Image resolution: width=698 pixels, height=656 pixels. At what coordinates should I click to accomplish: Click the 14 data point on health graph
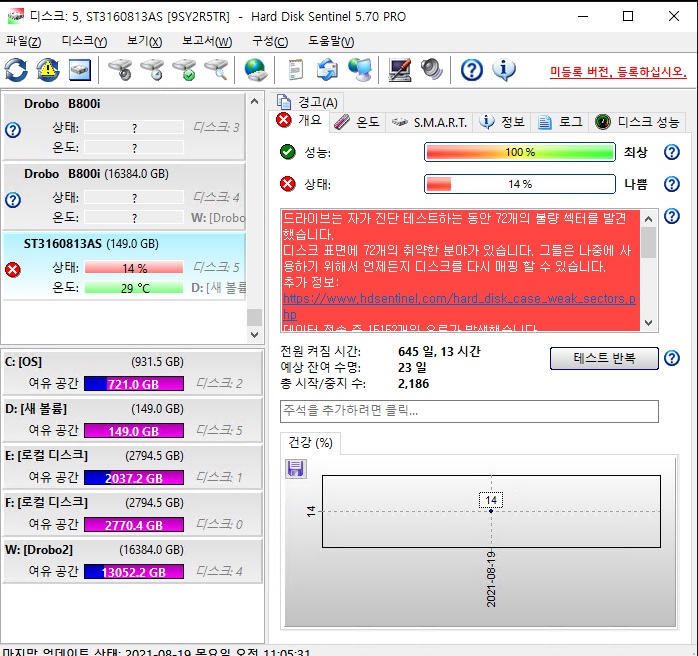(x=491, y=511)
